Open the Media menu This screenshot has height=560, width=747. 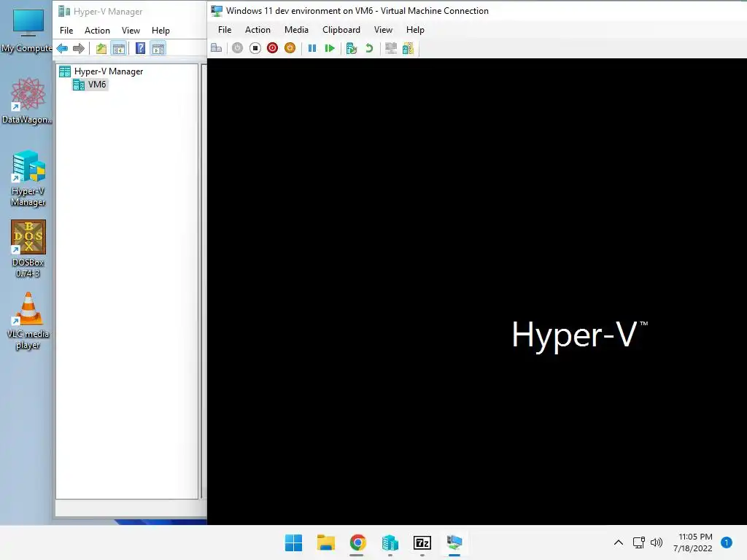click(296, 29)
